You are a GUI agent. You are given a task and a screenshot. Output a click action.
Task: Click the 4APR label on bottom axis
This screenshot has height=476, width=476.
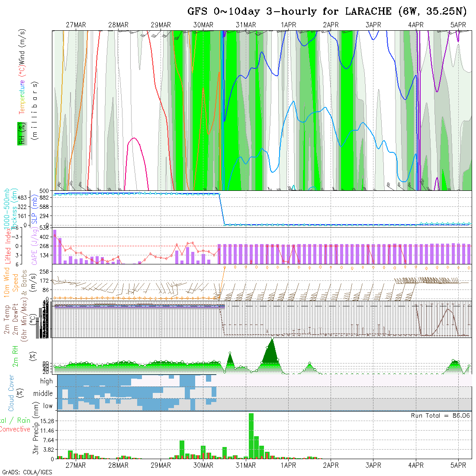(415, 466)
